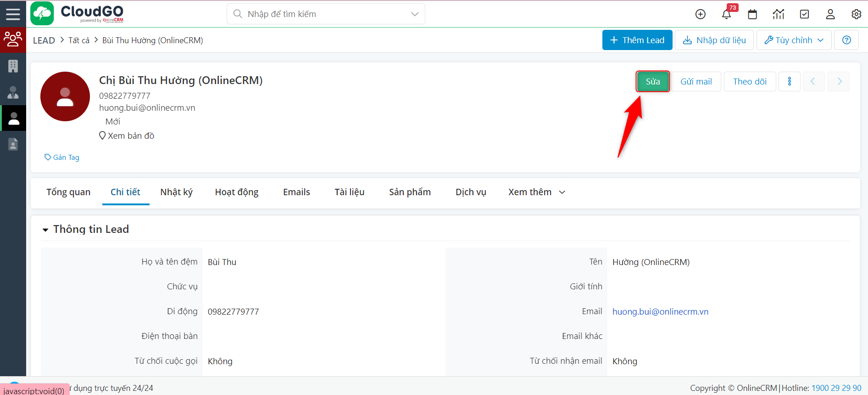
Task: Switch to the Hoạt động tab
Action: [x=237, y=192]
